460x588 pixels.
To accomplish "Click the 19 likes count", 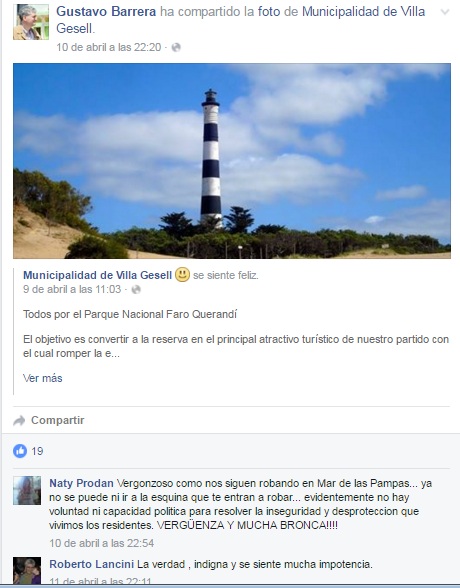I will pos(37,451).
